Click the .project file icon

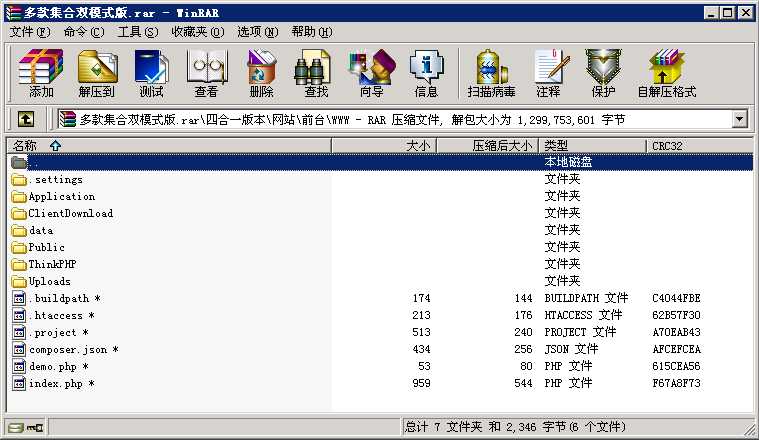pos(19,333)
